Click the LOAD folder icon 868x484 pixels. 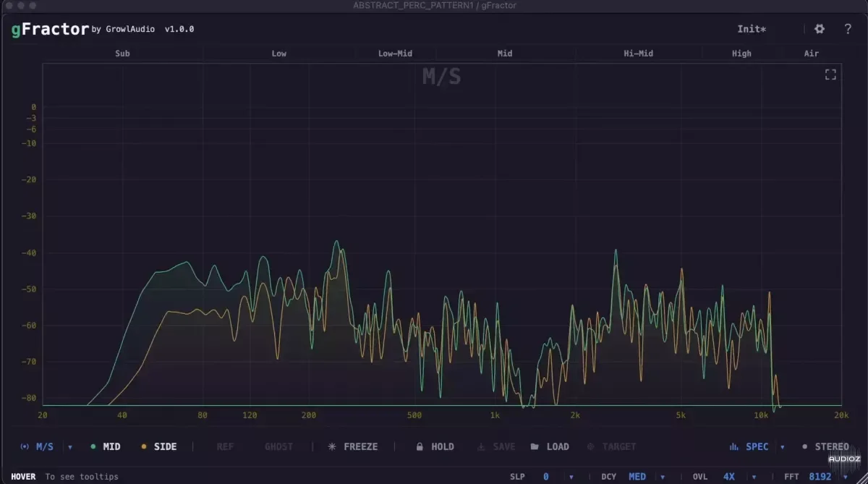coord(535,446)
